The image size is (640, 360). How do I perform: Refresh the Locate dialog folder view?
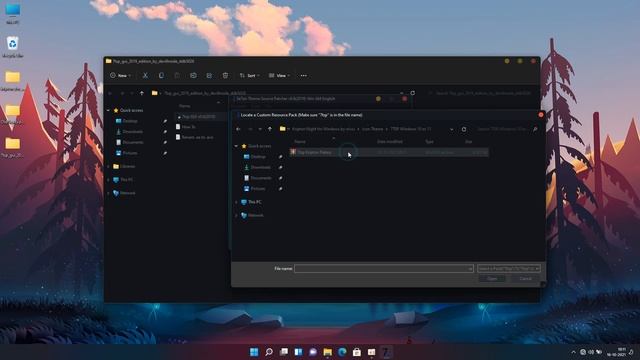(x=464, y=129)
